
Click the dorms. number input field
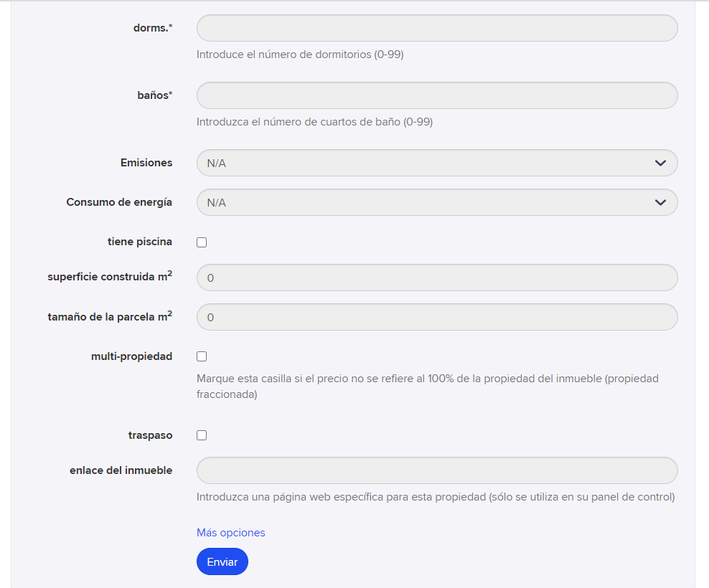pos(437,28)
